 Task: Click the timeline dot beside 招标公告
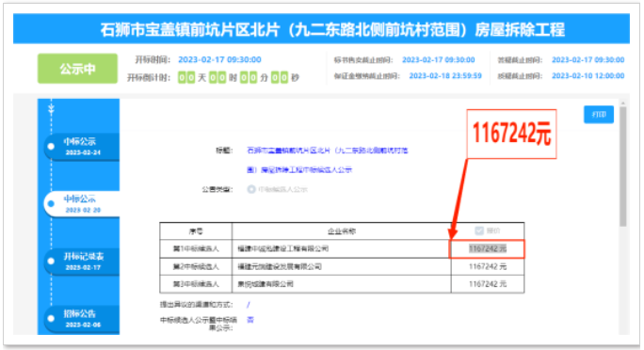point(51,318)
